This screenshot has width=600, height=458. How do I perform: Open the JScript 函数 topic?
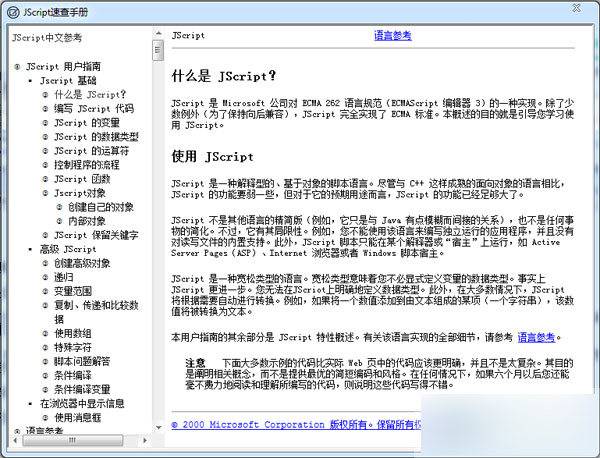click(x=82, y=179)
